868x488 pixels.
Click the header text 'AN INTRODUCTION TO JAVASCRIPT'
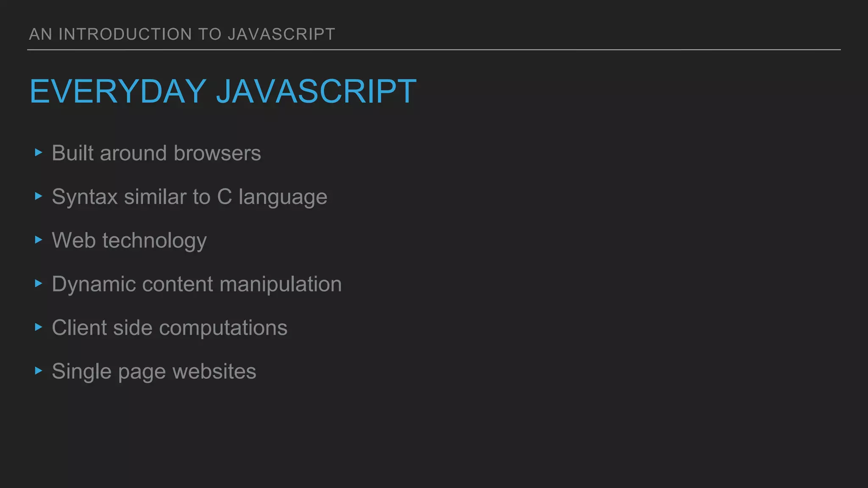pos(182,34)
